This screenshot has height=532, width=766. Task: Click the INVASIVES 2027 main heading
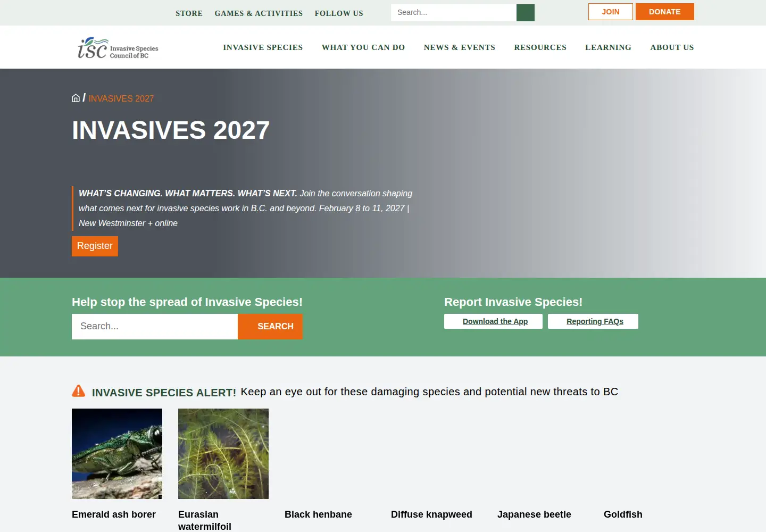point(171,130)
